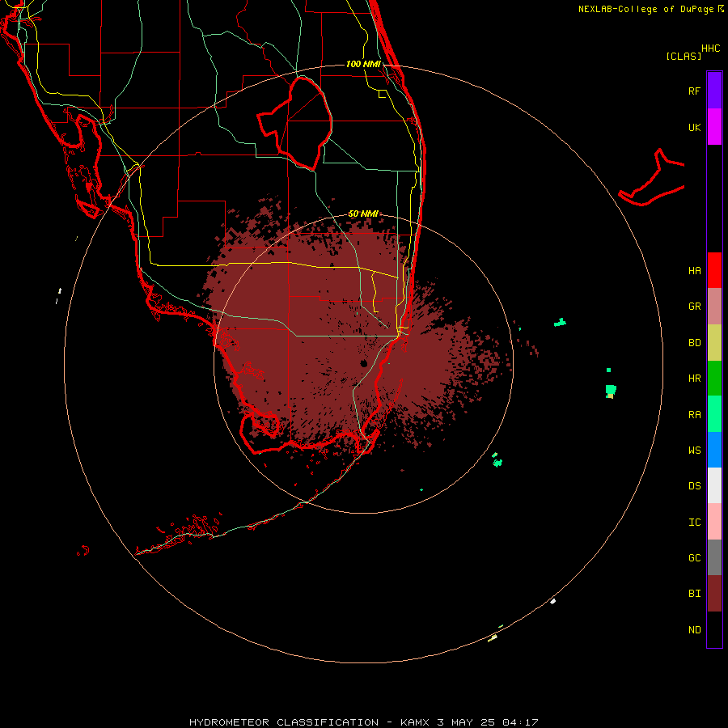Click the 'ND' legend label
This screenshot has width=728, height=728.
[694, 630]
